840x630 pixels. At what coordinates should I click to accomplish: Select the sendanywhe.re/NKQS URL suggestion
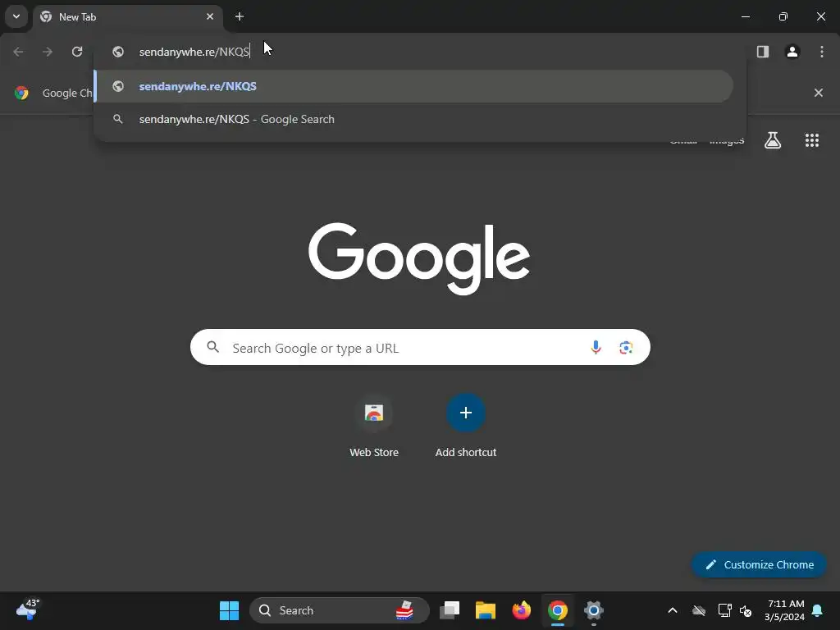[x=413, y=86]
